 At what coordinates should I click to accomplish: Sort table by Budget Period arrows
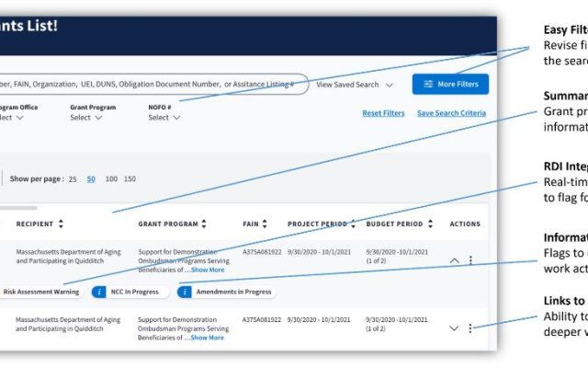point(427,224)
